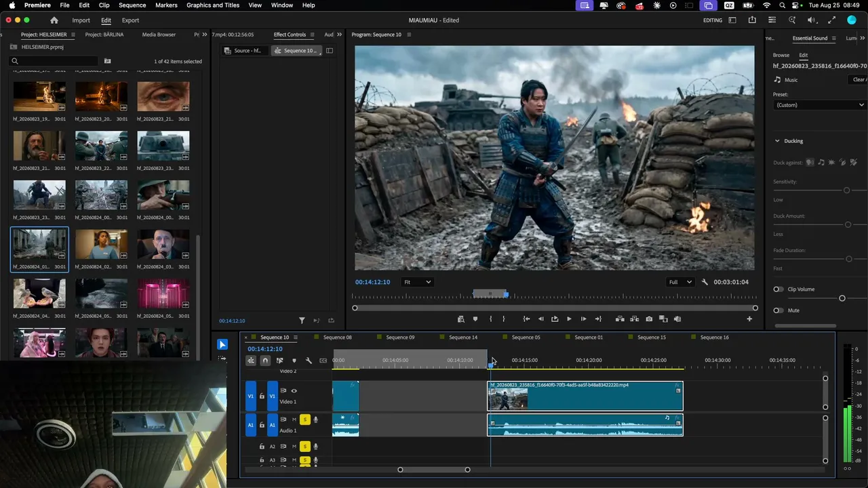
Task: Open the Quick Export share icon
Action: coord(752,20)
